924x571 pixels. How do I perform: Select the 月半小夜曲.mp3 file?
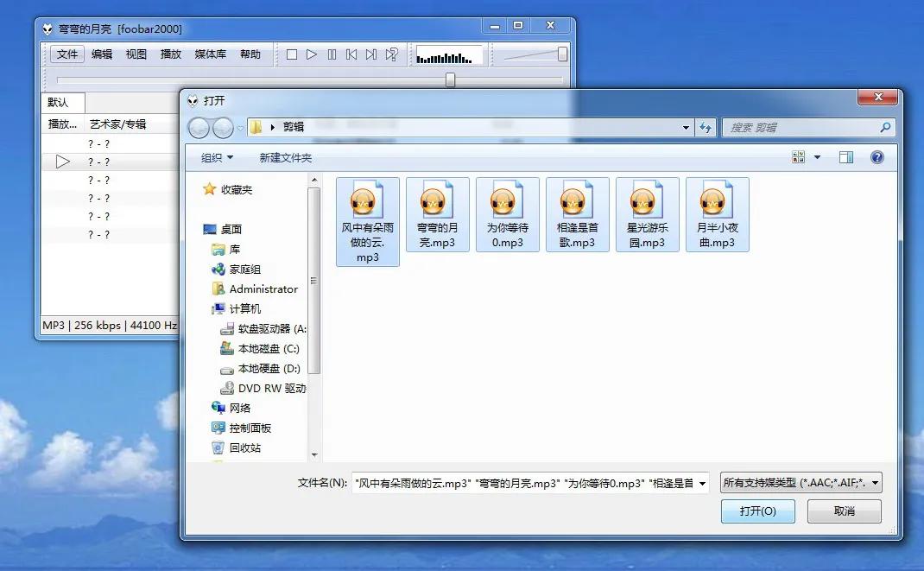(x=717, y=215)
